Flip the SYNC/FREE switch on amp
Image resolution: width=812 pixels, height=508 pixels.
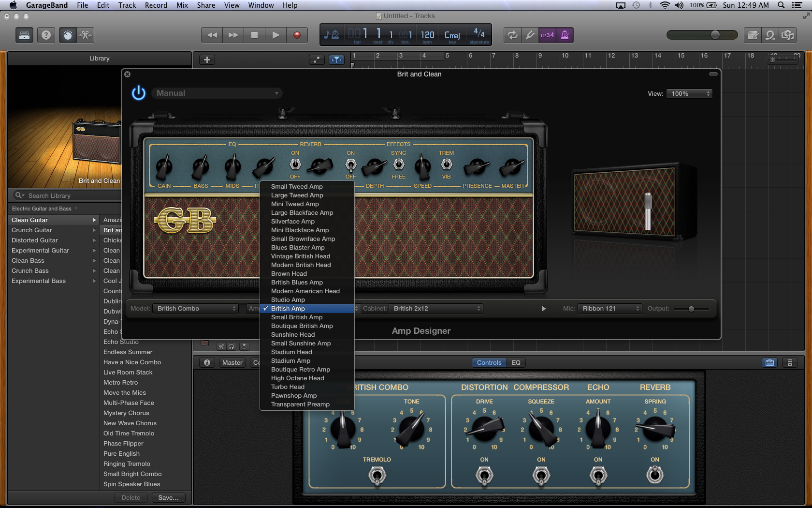tap(398, 164)
